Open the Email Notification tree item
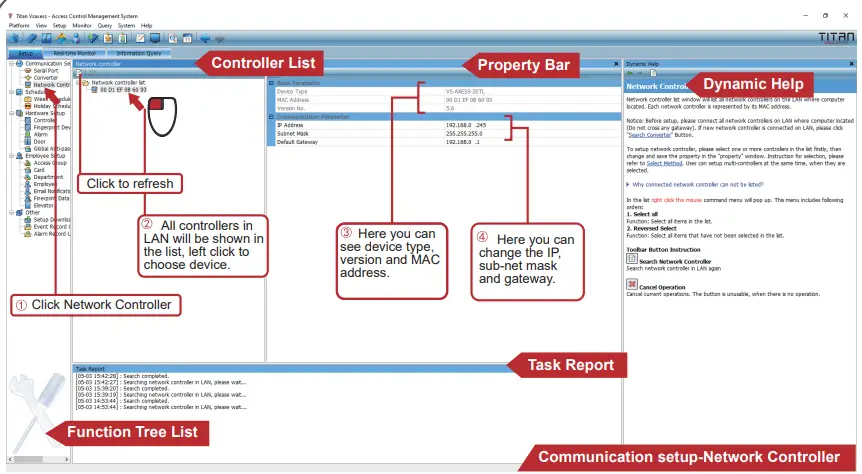862x474 pixels. coord(47,191)
